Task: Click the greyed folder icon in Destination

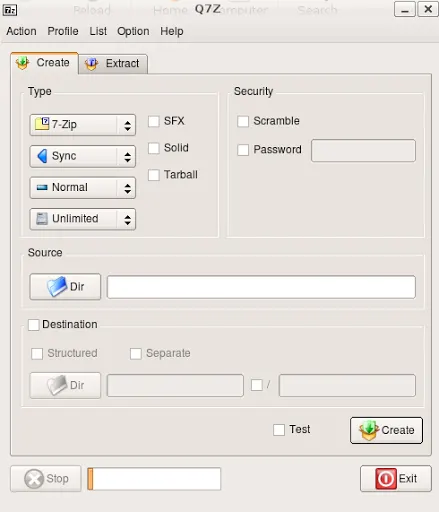Action: point(57,385)
